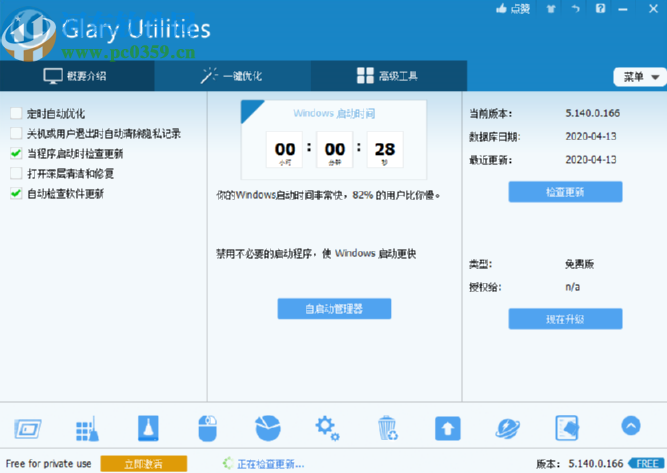Open the context menu manager mouse icon
Screen dimensions: 667x473
[208, 428]
